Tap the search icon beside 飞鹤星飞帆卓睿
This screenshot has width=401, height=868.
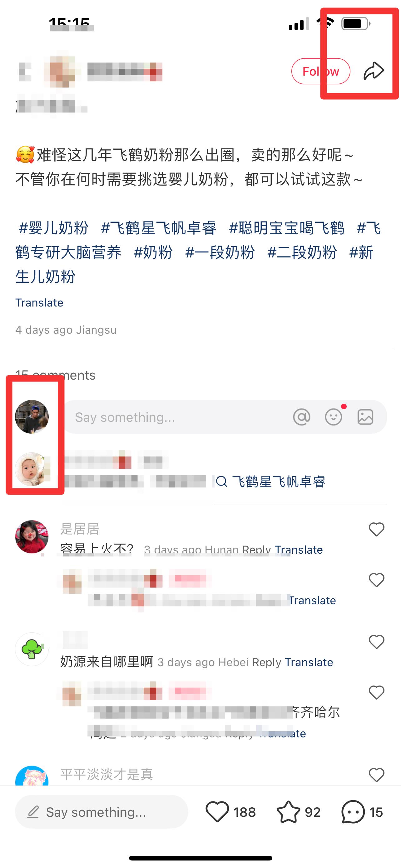(221, 481)
